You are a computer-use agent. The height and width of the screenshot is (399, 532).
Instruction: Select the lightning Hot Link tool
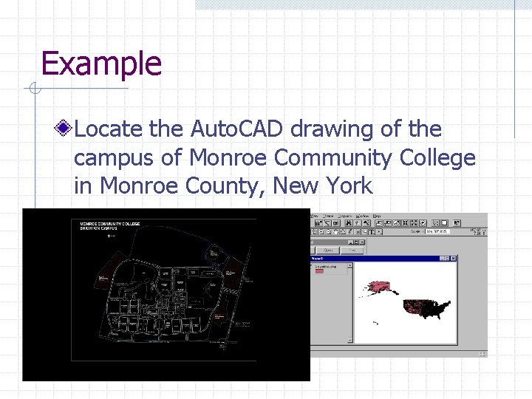click(349, 232)
